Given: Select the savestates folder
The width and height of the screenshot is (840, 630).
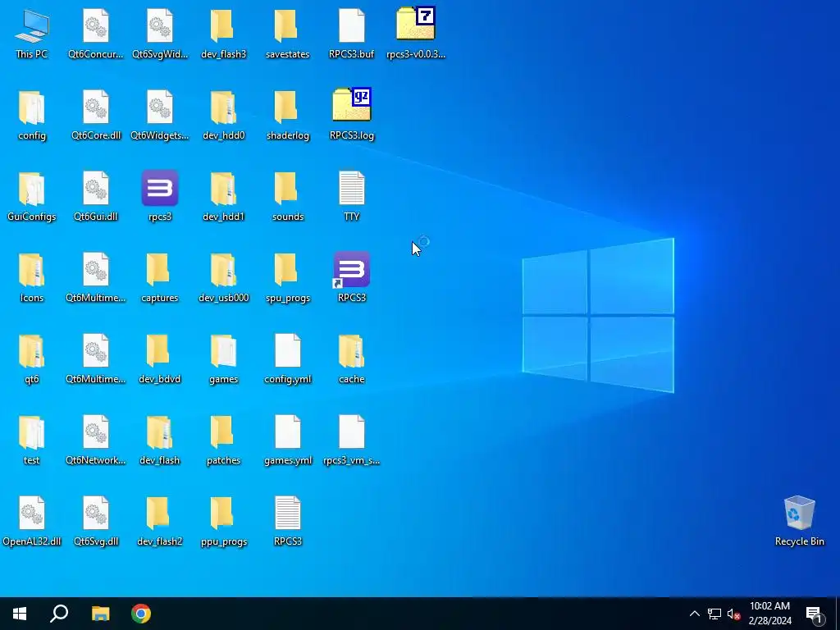Looking at the screenshot, I should click(x=288, y=33).
